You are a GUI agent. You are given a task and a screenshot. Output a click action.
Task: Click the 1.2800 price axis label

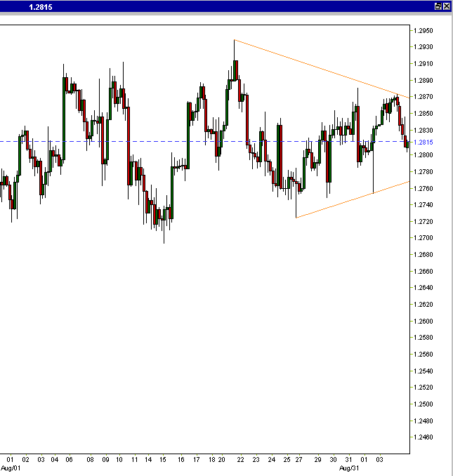424,155
